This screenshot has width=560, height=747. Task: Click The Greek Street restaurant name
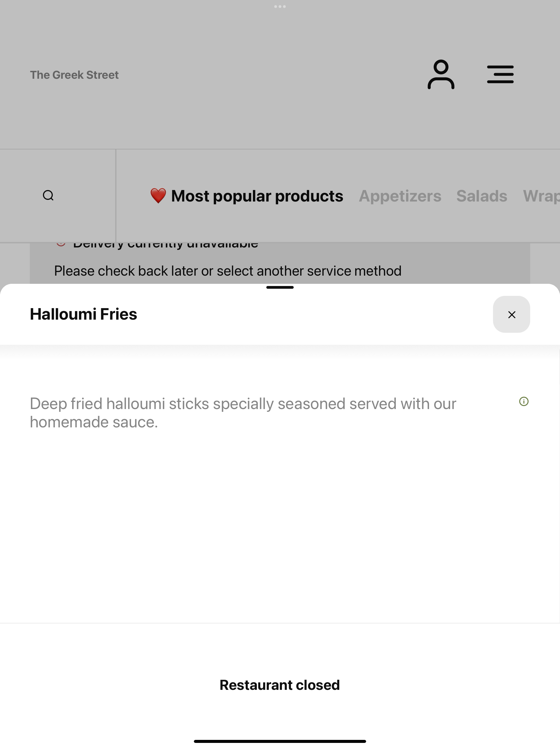74,75
